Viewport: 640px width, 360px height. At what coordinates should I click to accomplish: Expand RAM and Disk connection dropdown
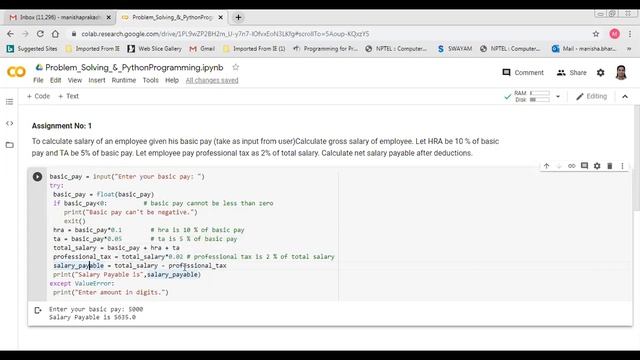pos(558,97)
